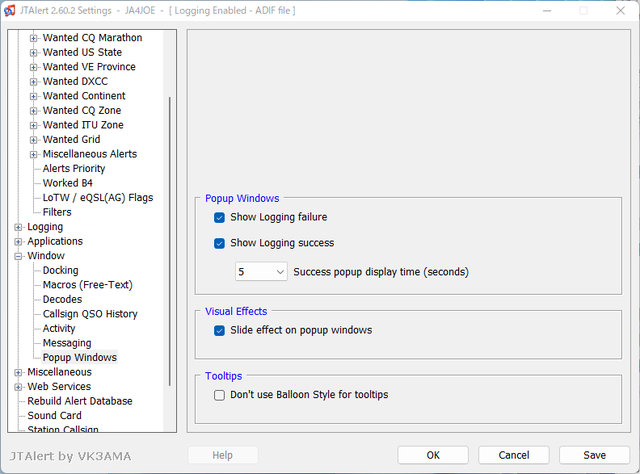640x474 pixels.
Task: Click the OK button
Action: click(433, 455)
